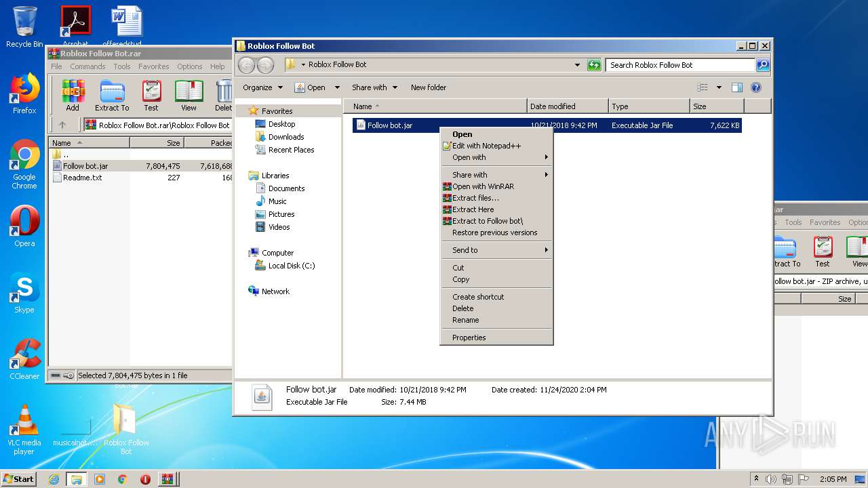Sort by Date modified column header
The width and height of the screenshot is (868, 488).
pyautogui.click(x=568, y=106)
